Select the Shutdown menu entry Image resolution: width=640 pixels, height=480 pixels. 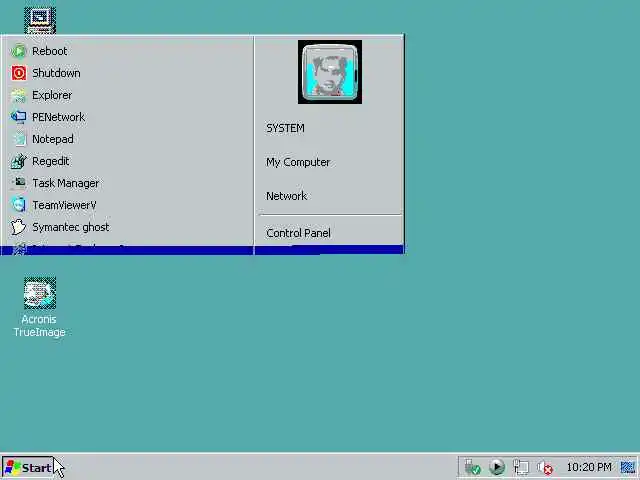127,73
